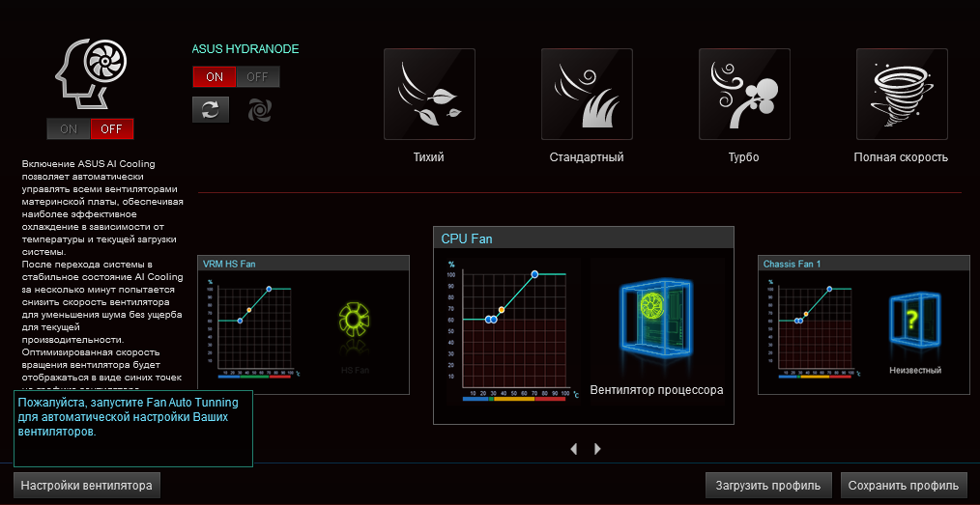Open the VRM HS Fan card header
The image size is (980, 505).
click(303, 264)
